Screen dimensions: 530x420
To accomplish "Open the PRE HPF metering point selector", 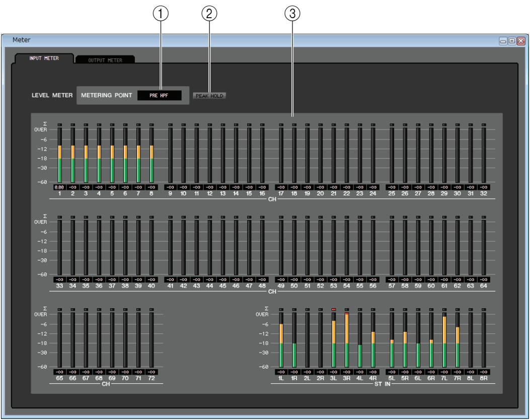I will tap(159, 95).
